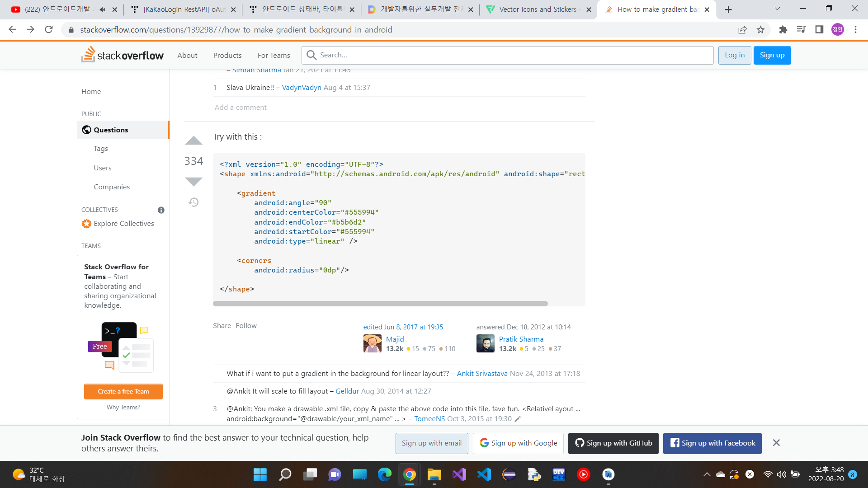Click Sign up with GitHub
868x488 pixels.
coord(613,443)
